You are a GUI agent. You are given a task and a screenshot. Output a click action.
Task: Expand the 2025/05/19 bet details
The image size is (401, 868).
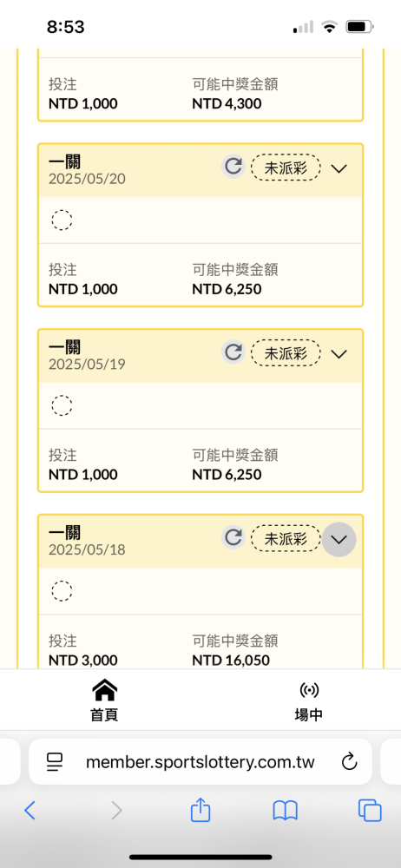[x=339, y=354]
